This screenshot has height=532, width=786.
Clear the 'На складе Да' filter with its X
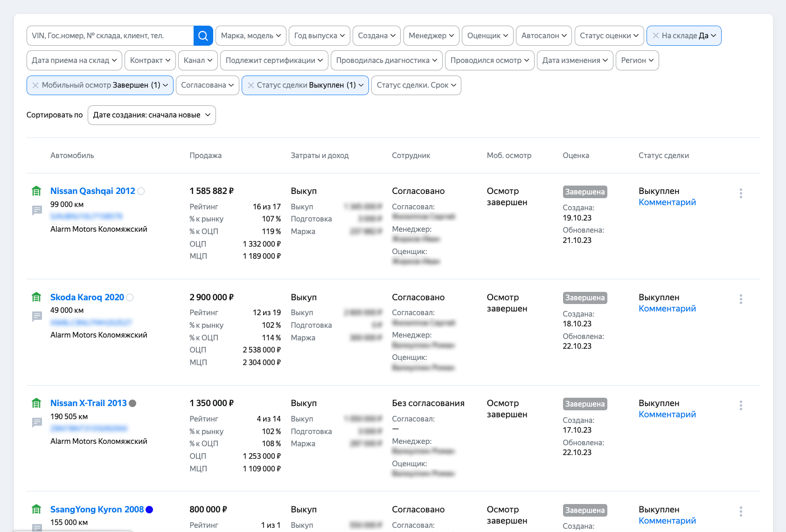click(x=656, y=35)
